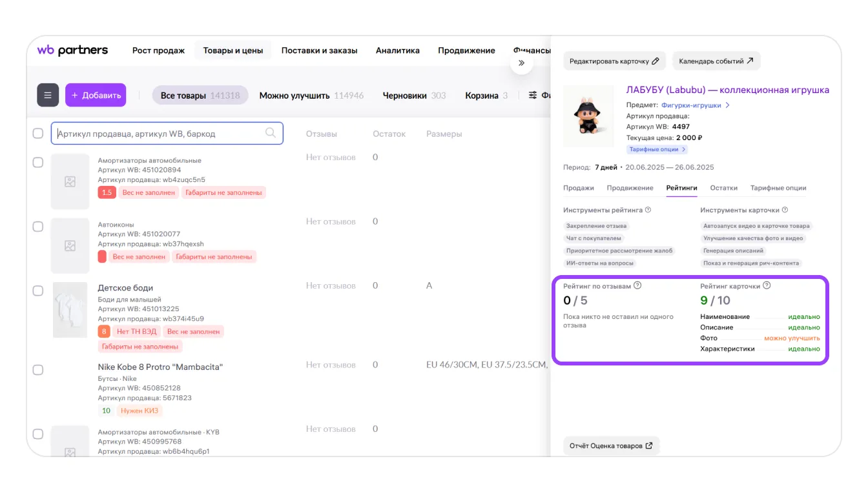The width and height of the screenshot is (868, 492).
Task: Click info icon beside Инструменты рейтинга
Action: click(648, 210)
